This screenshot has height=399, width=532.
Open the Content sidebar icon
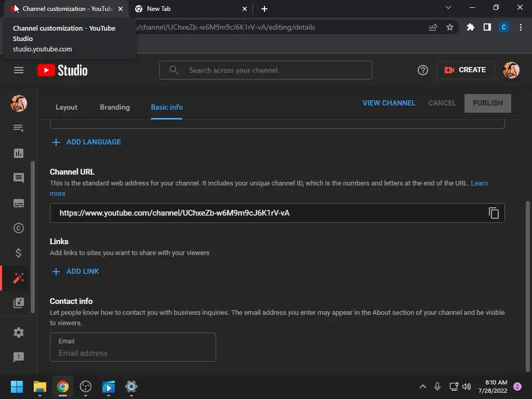point(19,128)
